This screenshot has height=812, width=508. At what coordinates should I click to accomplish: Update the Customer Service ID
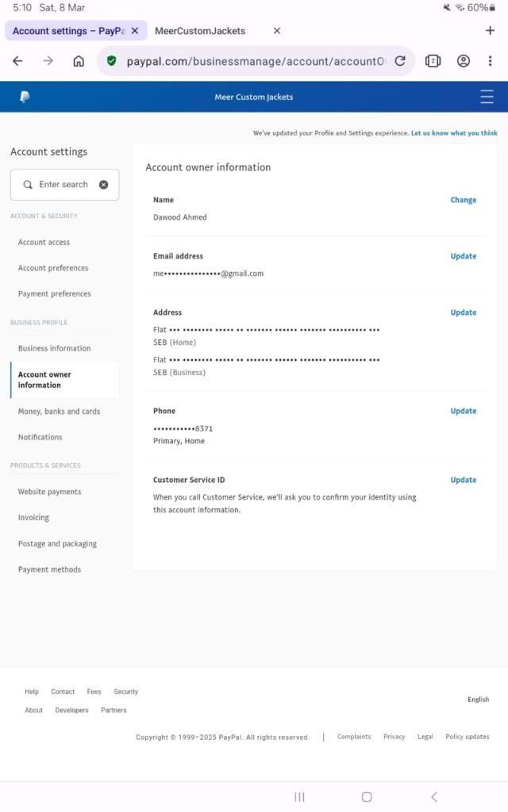click(x=463, y=480)
